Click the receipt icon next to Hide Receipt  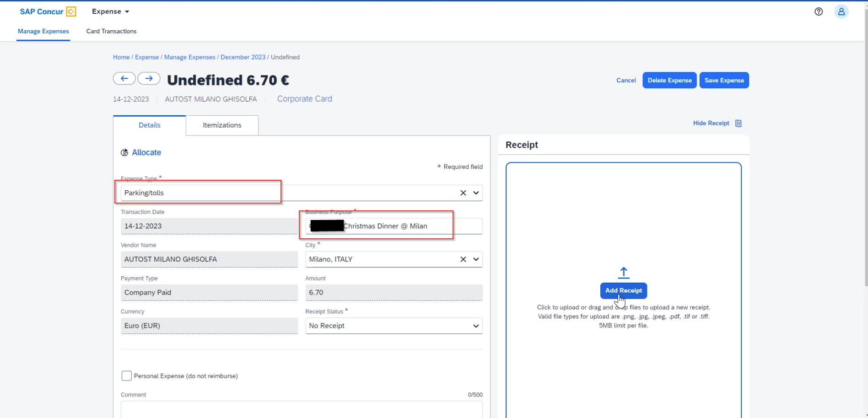(738, 123)
